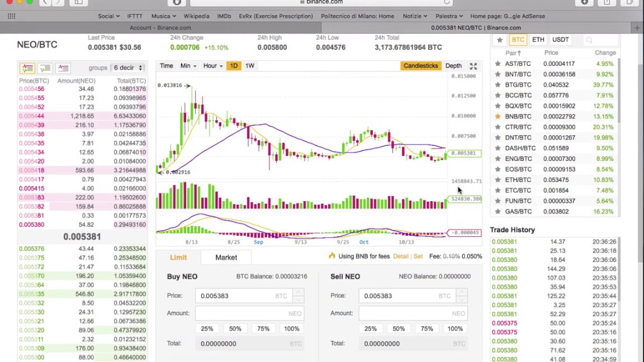Open the Min interval dropdown

coord(188,66)
